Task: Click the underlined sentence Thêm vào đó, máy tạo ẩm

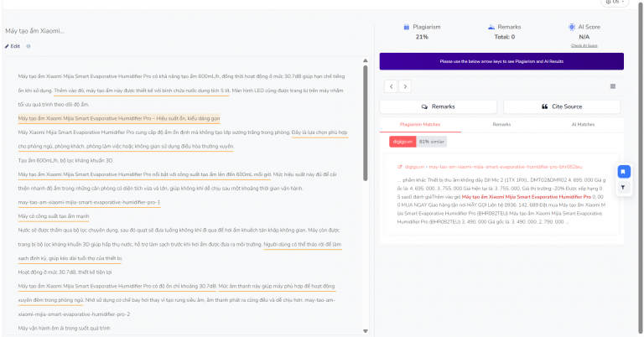Action: [141, 91]
